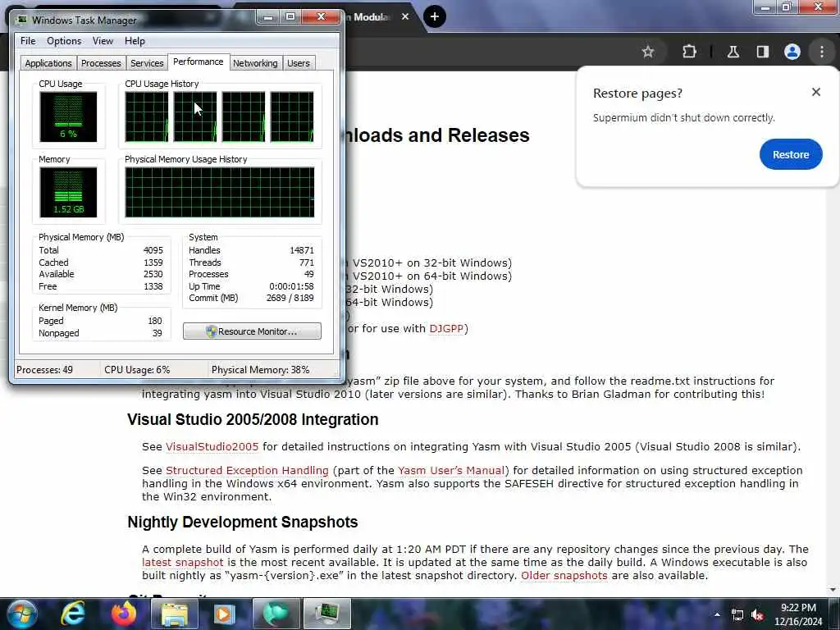Open the Structured Exception Handling link
This screenshot has width=840, height=630.
[x=247, y=470]
